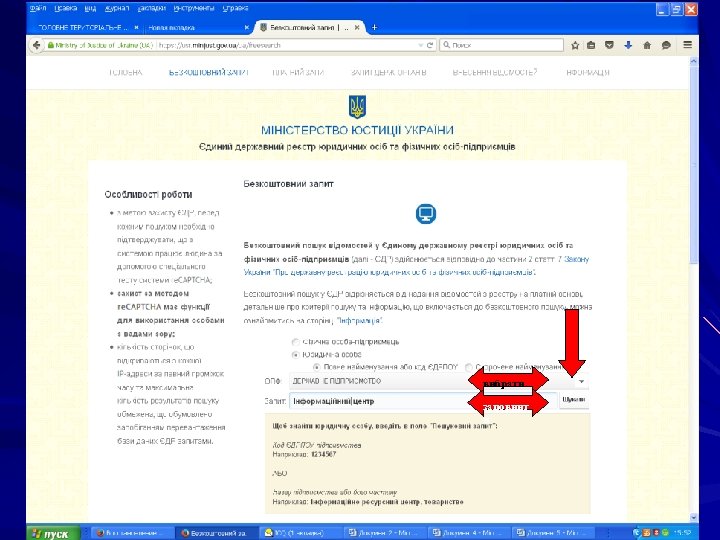Click the page scrollbar down arrow

coord(693,518)
